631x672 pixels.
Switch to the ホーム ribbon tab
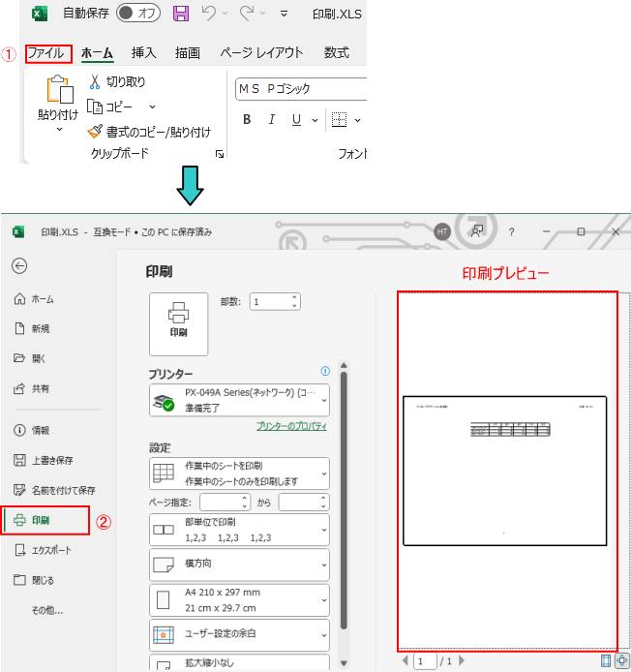[x=97, y=53]
